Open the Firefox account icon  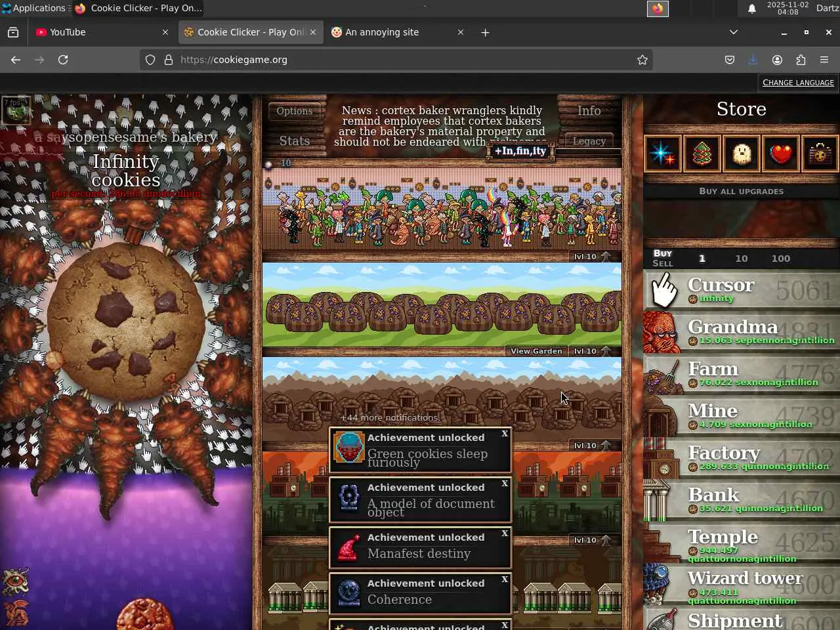[x=777, y=60]
